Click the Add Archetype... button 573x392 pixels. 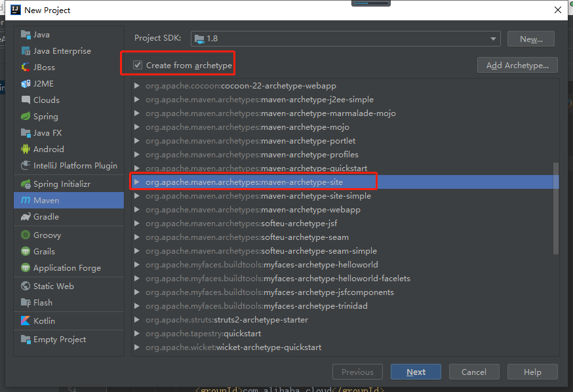point(517,66)
